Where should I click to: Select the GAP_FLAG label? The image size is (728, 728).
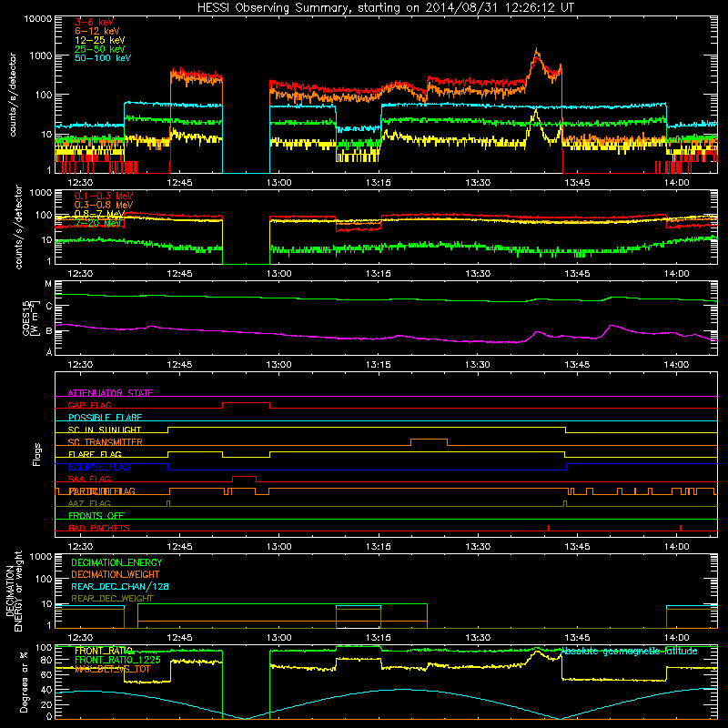[89, 405]
